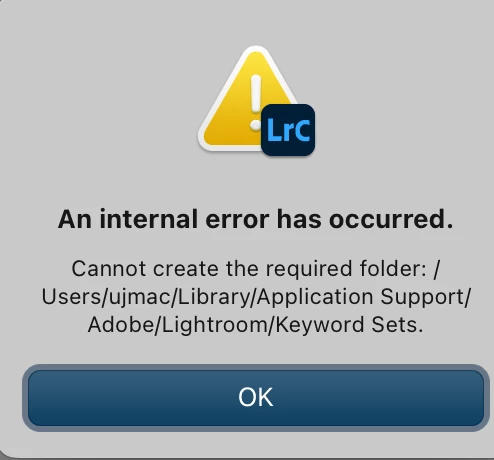Select the 'An internal error has occurred.' heading
The width and height of the screenshot is (494, 460).
[256, 220]
